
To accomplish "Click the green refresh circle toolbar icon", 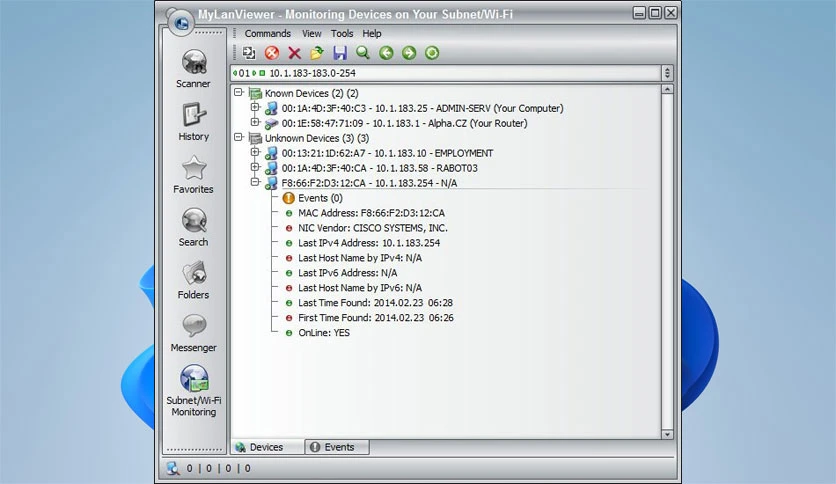I will [x=432, y=53].
